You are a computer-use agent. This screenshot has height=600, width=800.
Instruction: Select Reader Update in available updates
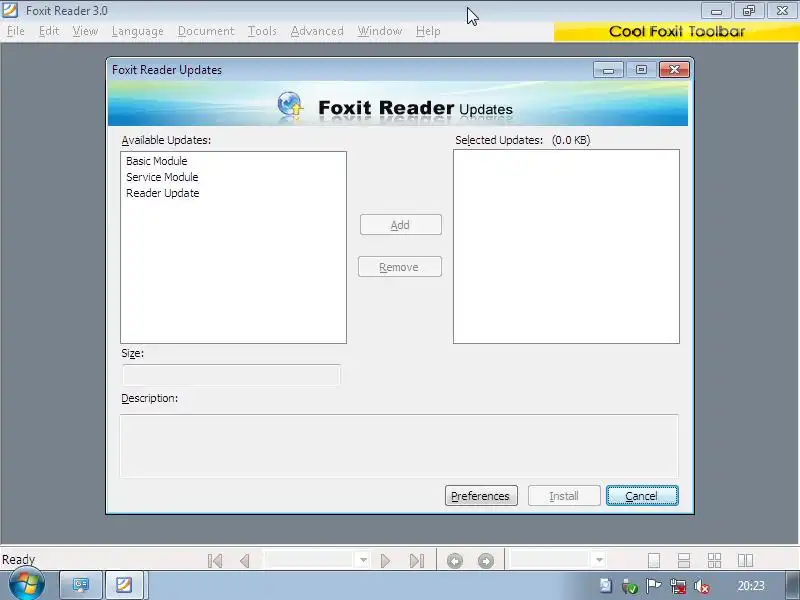point(163,193)
